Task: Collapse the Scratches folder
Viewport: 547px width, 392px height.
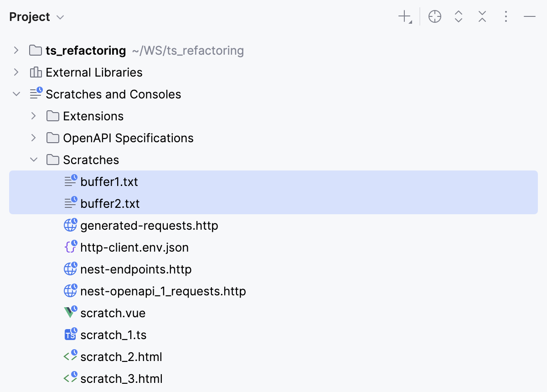Action: click(x=33, y=160)
